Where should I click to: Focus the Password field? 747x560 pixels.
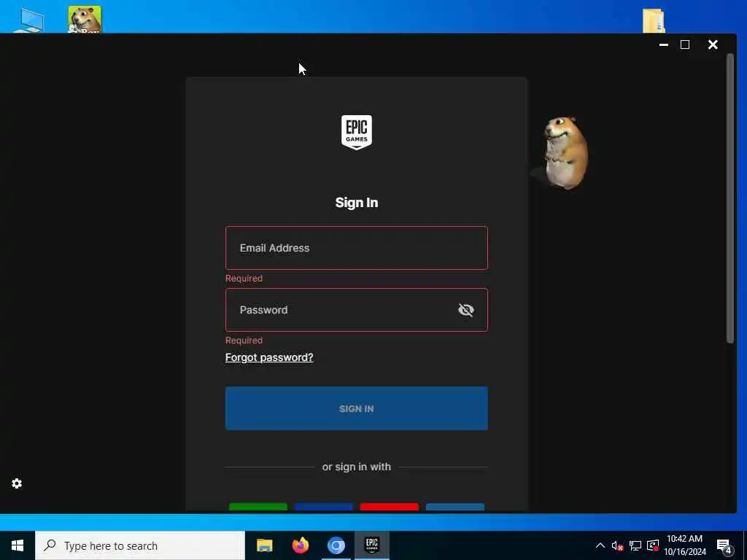coord(356,310)
